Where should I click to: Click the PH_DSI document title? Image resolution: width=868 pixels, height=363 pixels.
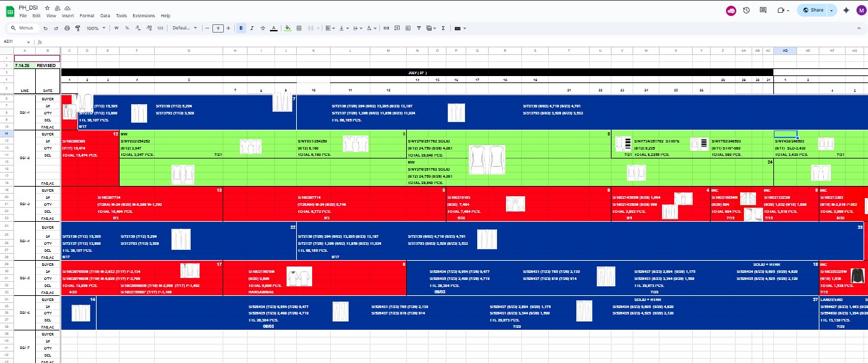click(29, 8)
